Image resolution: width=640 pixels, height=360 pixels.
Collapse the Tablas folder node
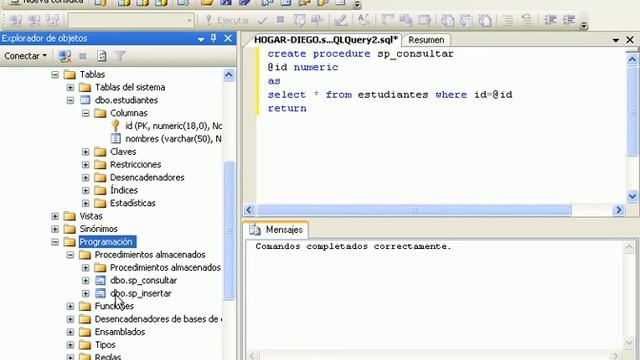tap(55, 75)
